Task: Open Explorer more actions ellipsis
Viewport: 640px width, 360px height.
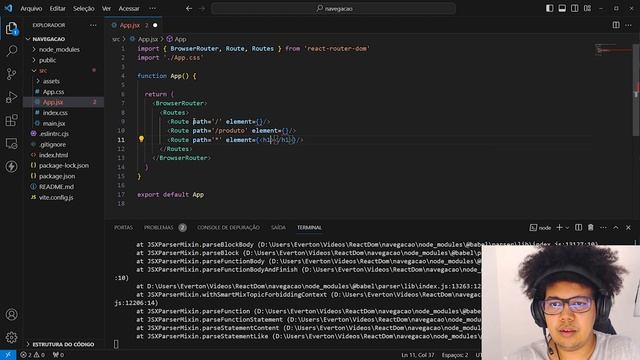Action: 93,25
